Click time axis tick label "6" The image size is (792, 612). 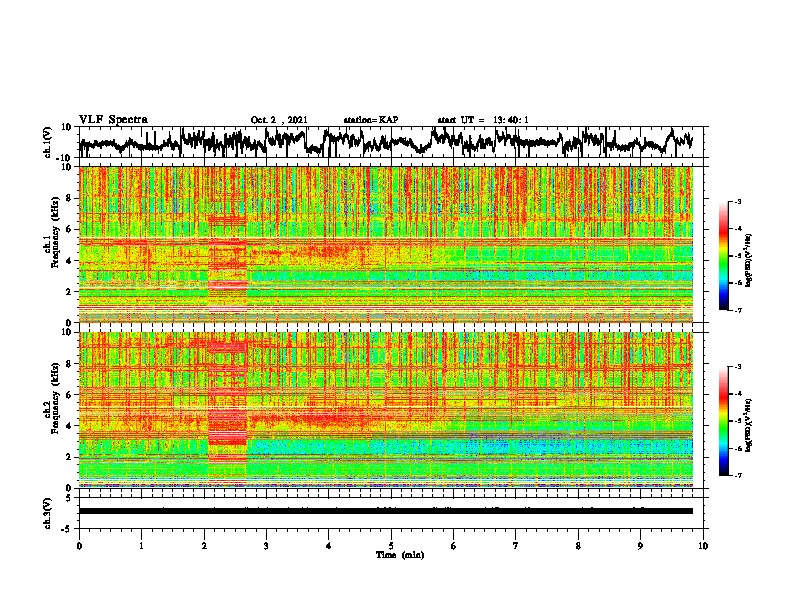pyautogui.click(x=454, y=546)
